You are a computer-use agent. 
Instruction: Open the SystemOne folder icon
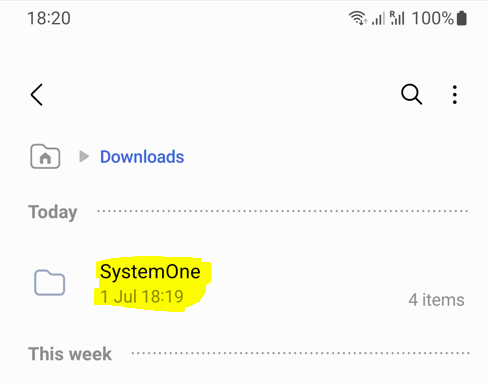point(49,283)
